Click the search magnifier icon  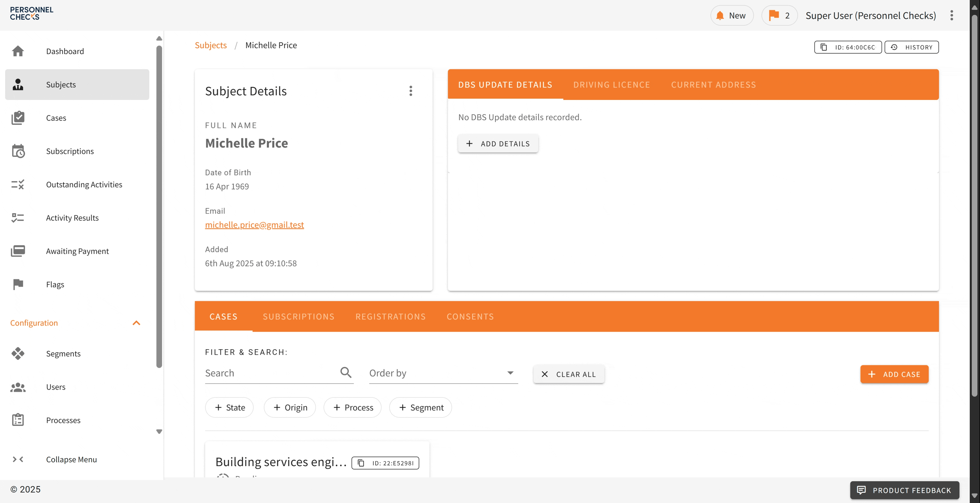(x=346, y=372)
